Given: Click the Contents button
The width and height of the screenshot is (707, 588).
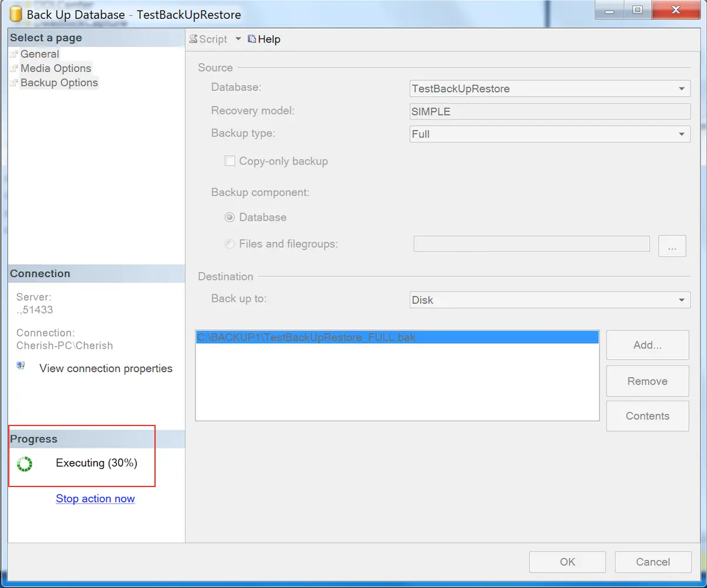Looking at the screenshot, I should 648,416.
